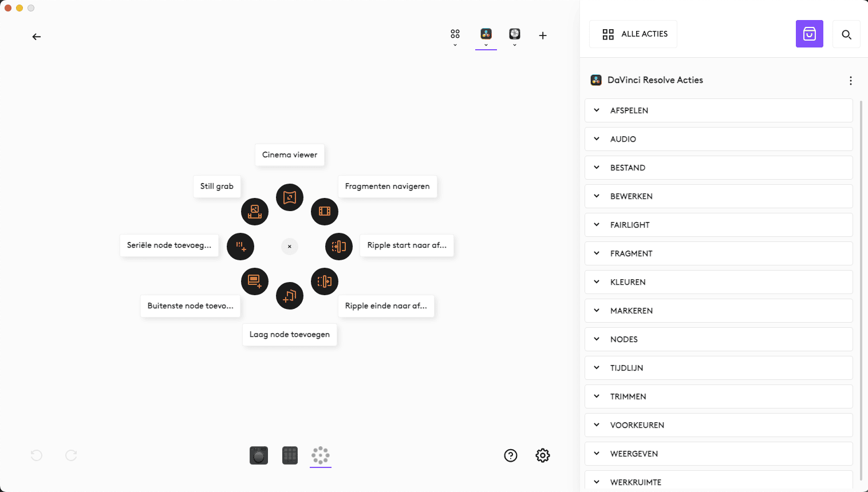Click the Ripple einde ring icon
This screenshot has width=868, height=492.
coord(325,281)
